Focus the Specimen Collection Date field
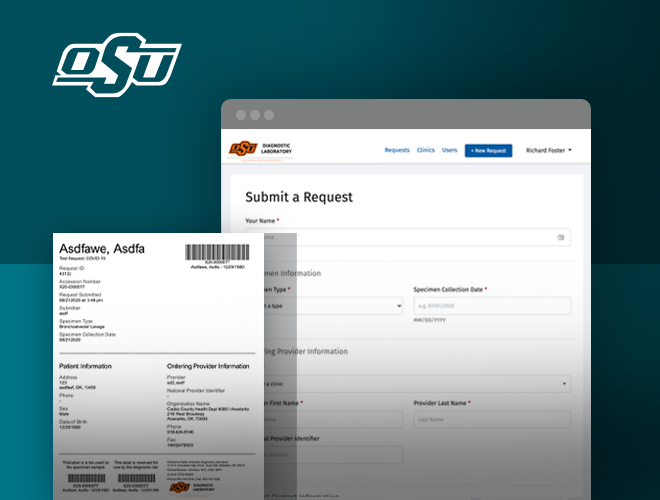This screenshot has height=500, width=660. 492,306
